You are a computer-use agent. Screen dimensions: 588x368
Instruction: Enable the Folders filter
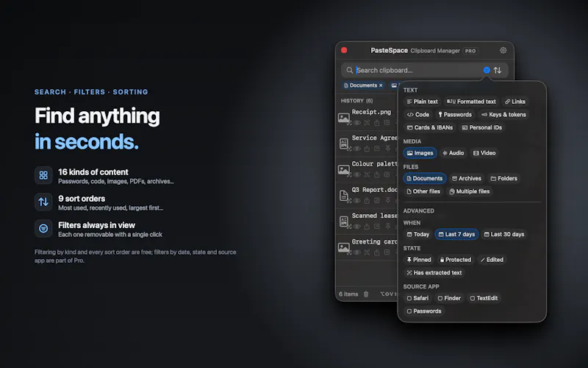point(504,178)
